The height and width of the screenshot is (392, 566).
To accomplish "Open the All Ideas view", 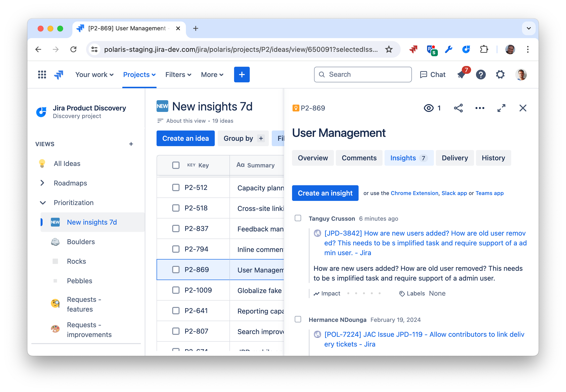I will pyautogui.click(x=67, y=163).
